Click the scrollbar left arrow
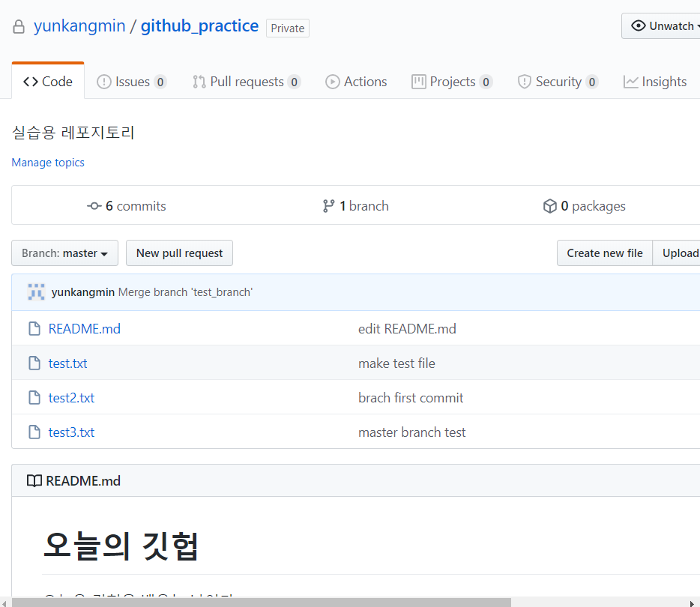 tap(4, 603)
